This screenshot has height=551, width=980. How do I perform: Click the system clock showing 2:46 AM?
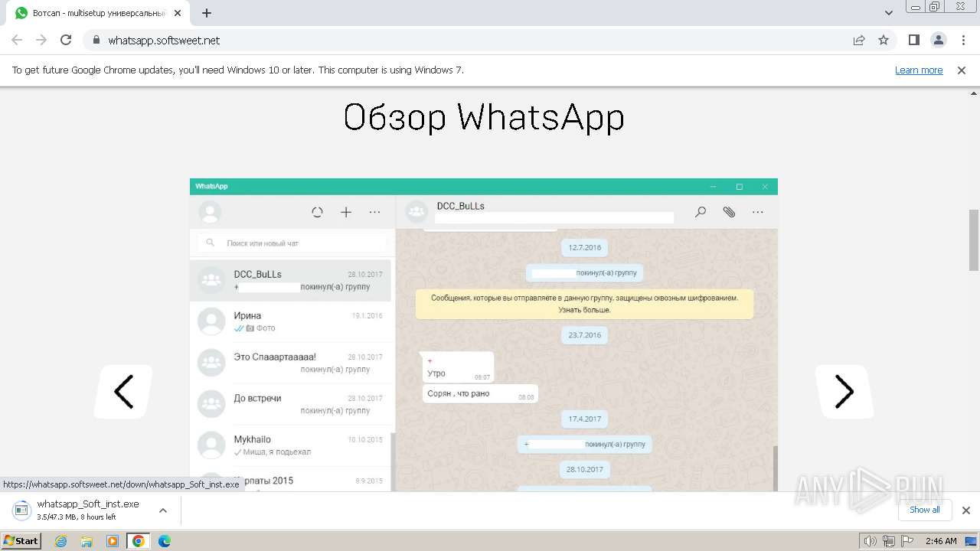[x=940, y=541]
